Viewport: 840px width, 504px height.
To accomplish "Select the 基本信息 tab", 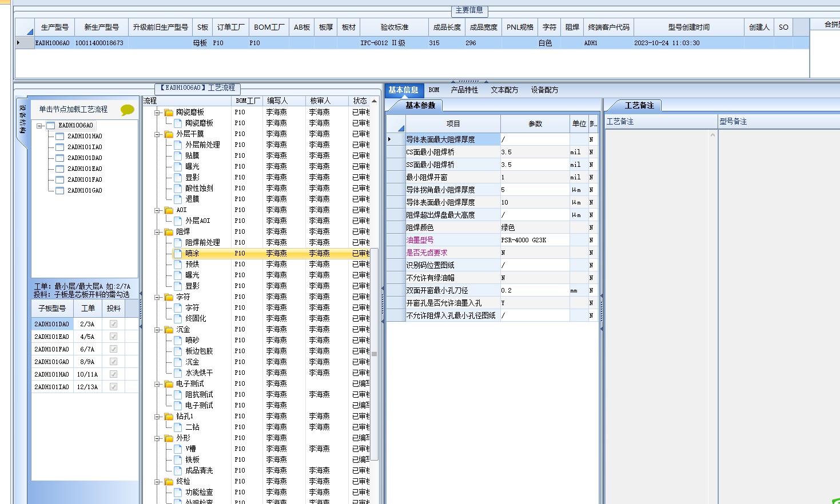I will click(x=404, y=90).
